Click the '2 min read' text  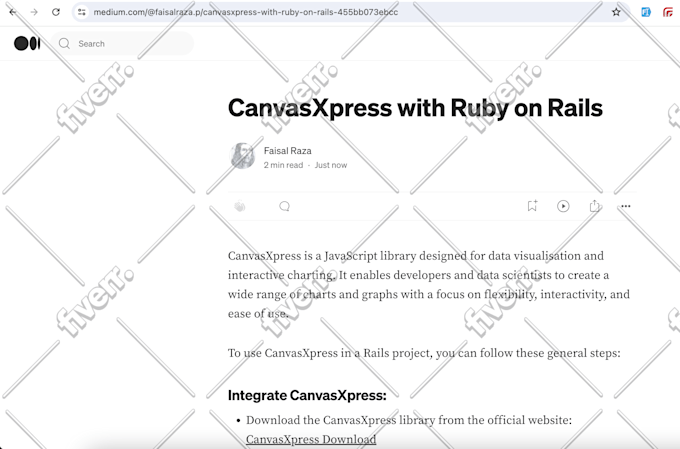(x=283, y=165)
